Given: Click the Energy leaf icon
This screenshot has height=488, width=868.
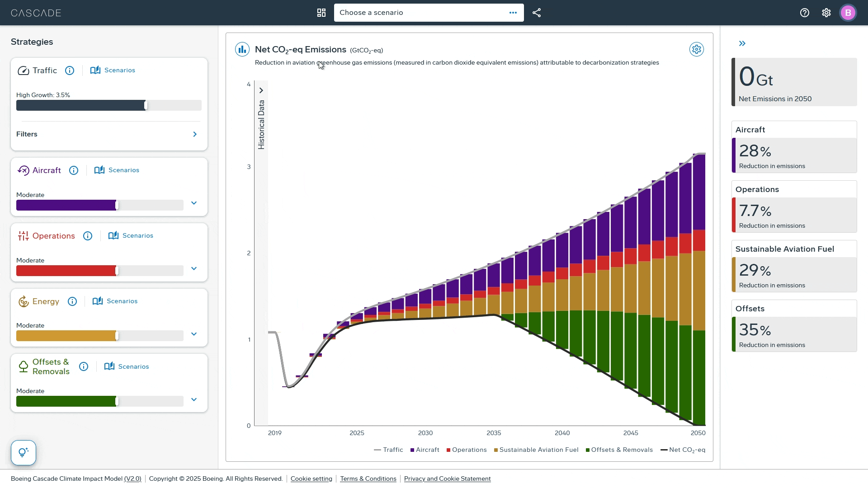Looking at the screenshot, I should [23, 301].
